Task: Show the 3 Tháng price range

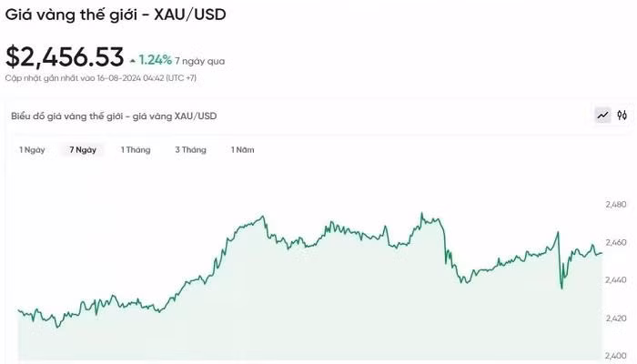Action: [190, 149]
